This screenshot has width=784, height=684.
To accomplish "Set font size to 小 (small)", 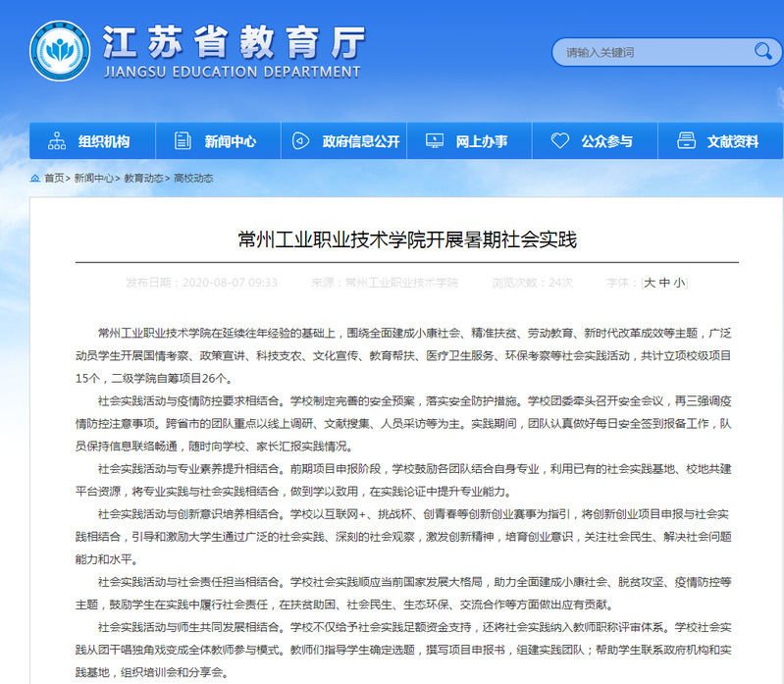I will [x=679, y=283].
